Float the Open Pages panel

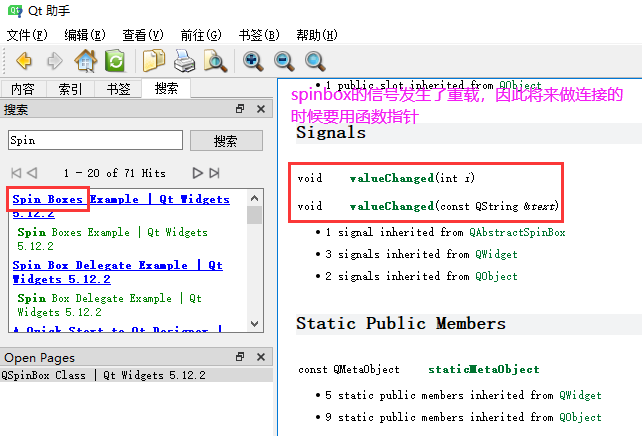(240, 357)
